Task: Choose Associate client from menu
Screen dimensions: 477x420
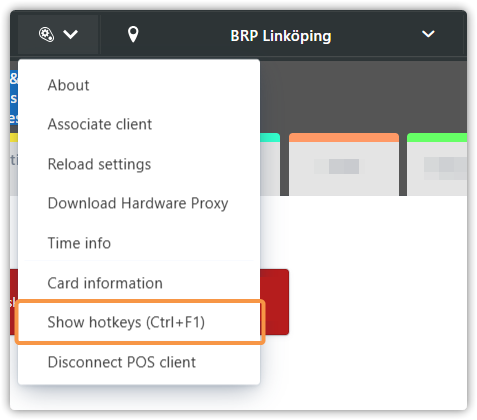Action: pos(139,124)
